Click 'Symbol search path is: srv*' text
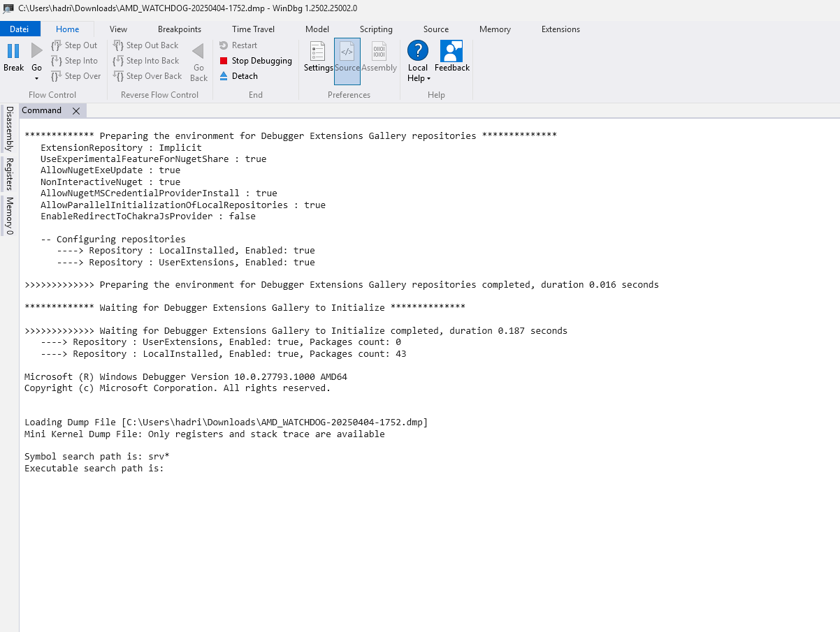This screenshot has height=632, width=840. click(x=97, y=457)
